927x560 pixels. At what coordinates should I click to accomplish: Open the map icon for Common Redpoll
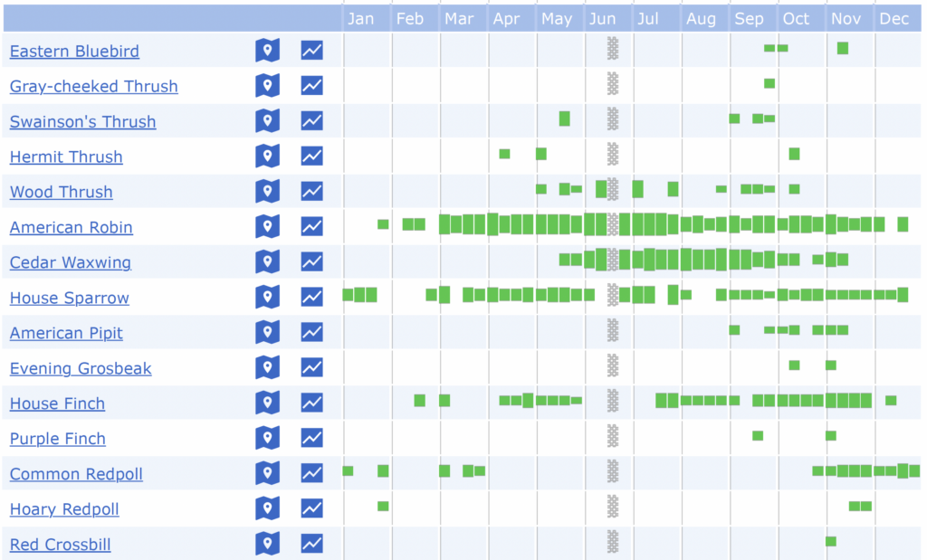click(267, 473)
